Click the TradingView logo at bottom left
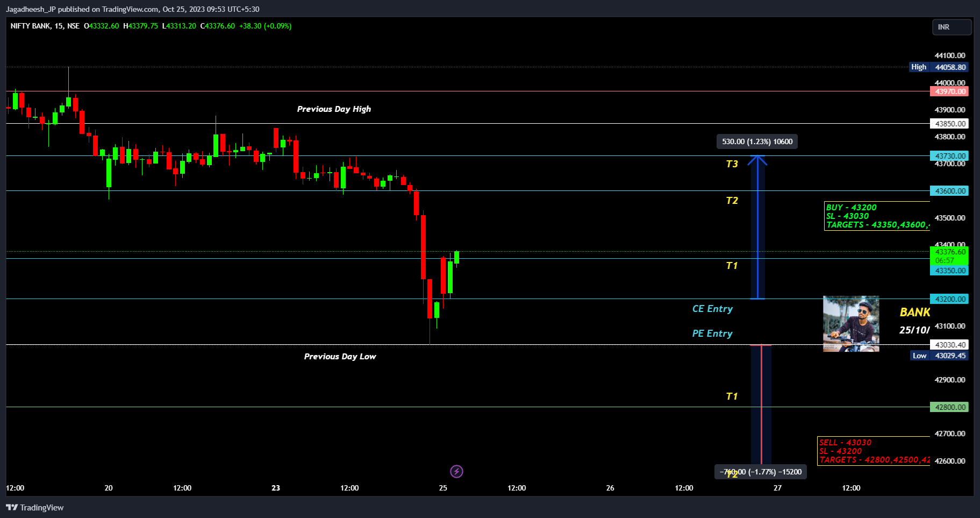The width and height of the screenshot is (980, 518). click(35, 507)
